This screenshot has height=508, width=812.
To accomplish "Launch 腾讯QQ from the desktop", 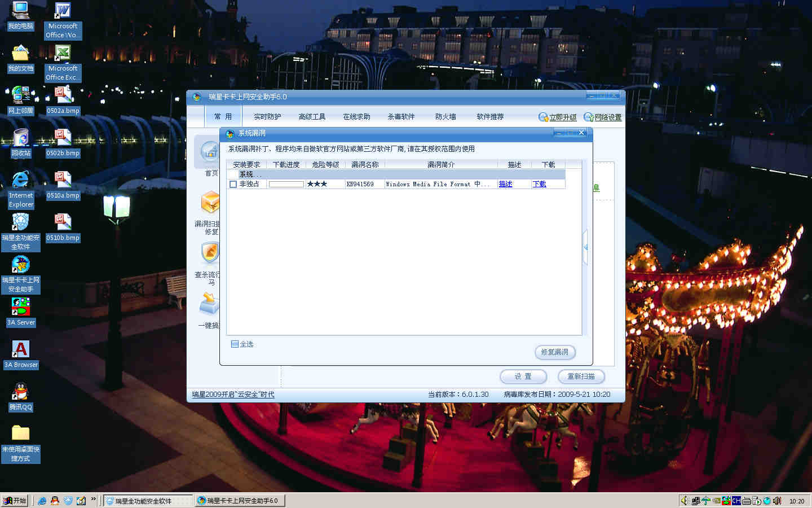I will pyautogui.click(x=21, y=397).
